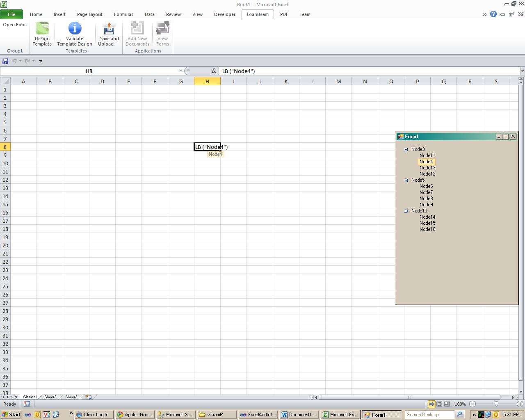This screenshot has width=525, height=420.
Task: Click the Insert Worksheet tab icon
Action: coord(88,397)
